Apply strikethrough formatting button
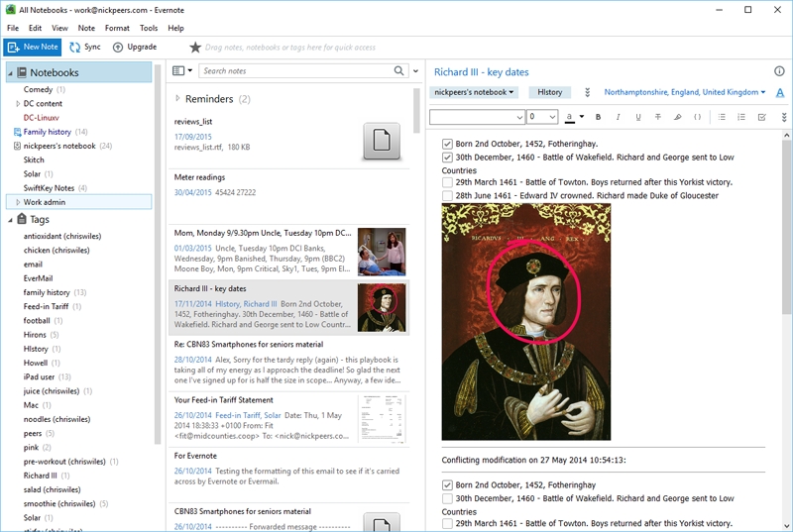The image size is (793, 532). 657,117
